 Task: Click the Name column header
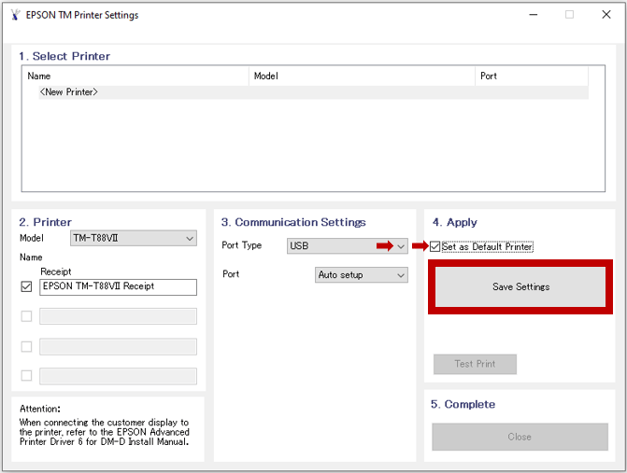pyautogui.click(x=136, y=76)
